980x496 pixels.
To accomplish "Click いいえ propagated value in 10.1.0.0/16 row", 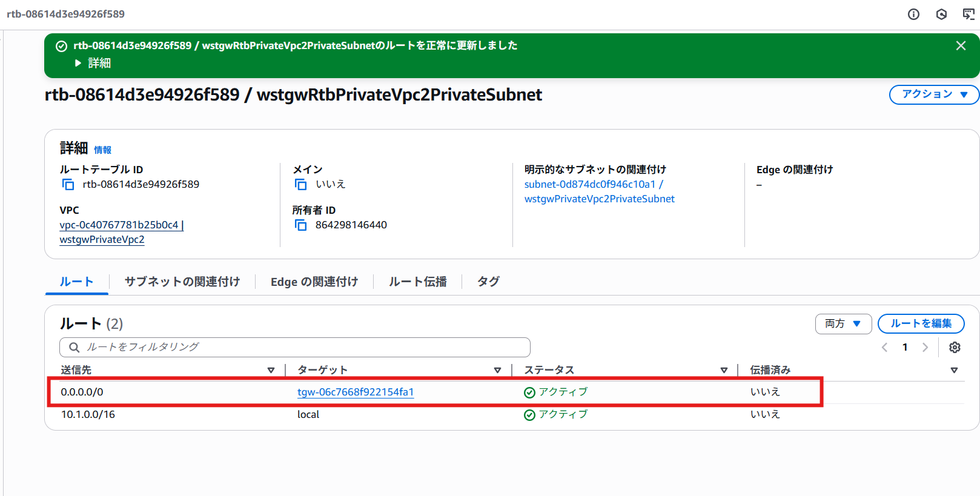I will tap(765, 414).
